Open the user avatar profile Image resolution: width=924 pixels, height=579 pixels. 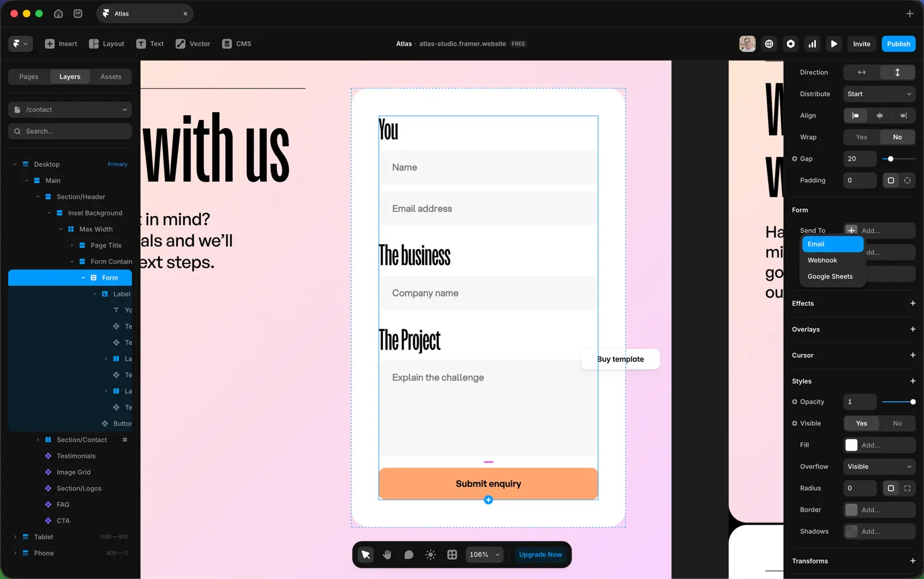(x=747, y=44)
